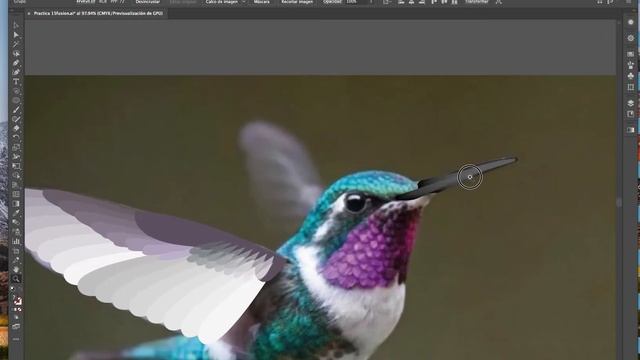This screenshot has height=360, width=640.
Task: Open the Symbols panel club icon
Action: pyautogui.click(x=631, y=76)
